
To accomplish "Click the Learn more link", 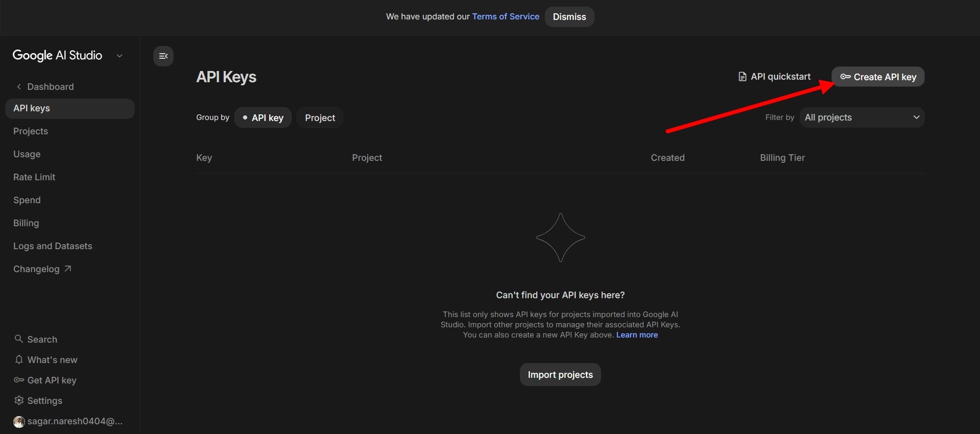I will click(x=637, y=335).
